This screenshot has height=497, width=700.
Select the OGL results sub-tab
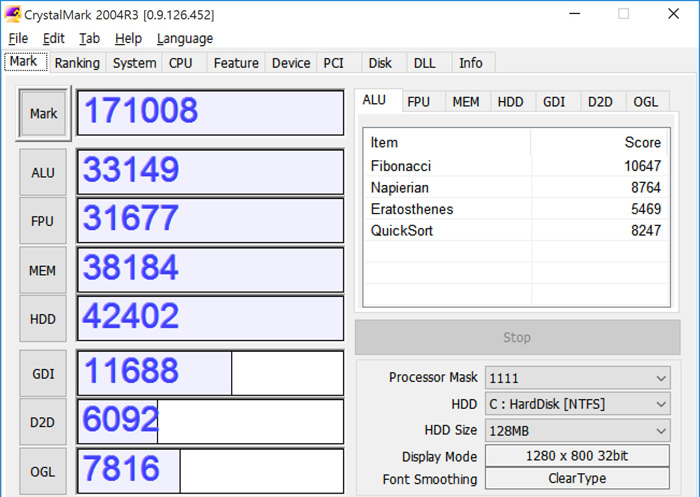pos(646,102)
